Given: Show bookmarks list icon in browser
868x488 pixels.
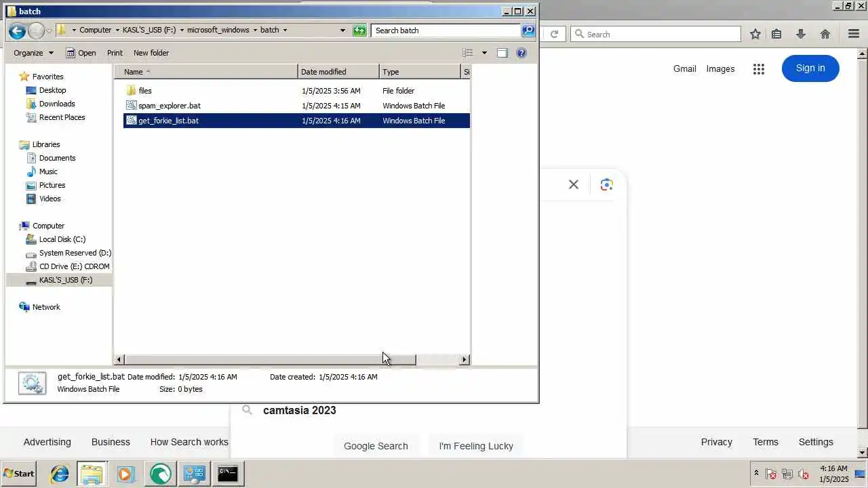Looking at the screenshot, I should pyautogui.click(x=776, y=34).
